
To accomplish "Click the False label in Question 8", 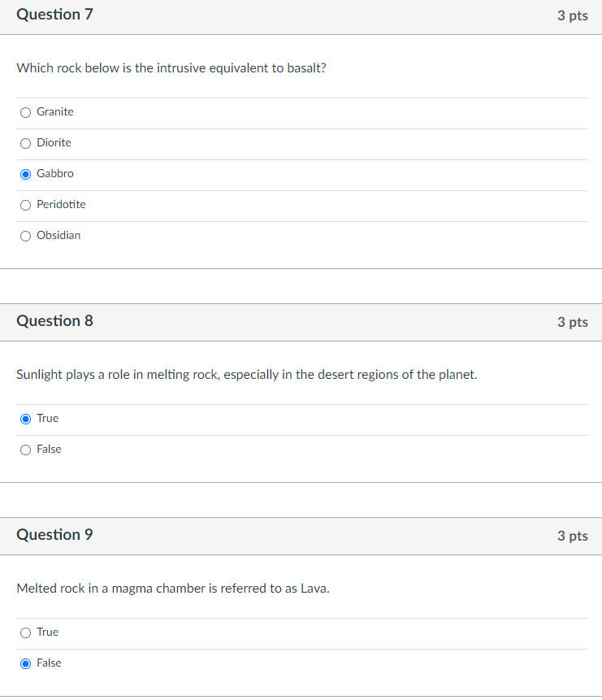I will [x=48, y=449].
